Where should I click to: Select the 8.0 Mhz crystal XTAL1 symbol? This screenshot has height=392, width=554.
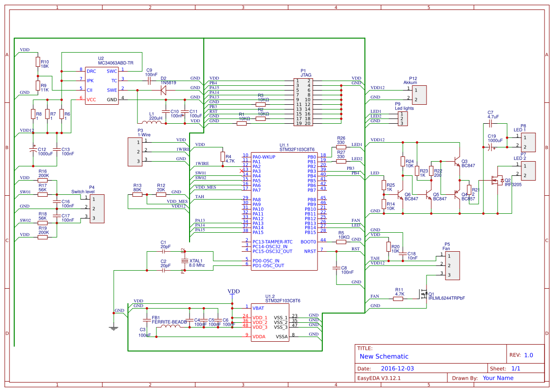click(185, 260)
